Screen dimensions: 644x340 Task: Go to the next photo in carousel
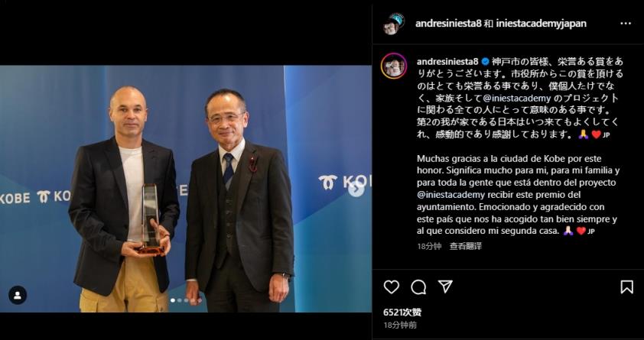click(356, 189)
